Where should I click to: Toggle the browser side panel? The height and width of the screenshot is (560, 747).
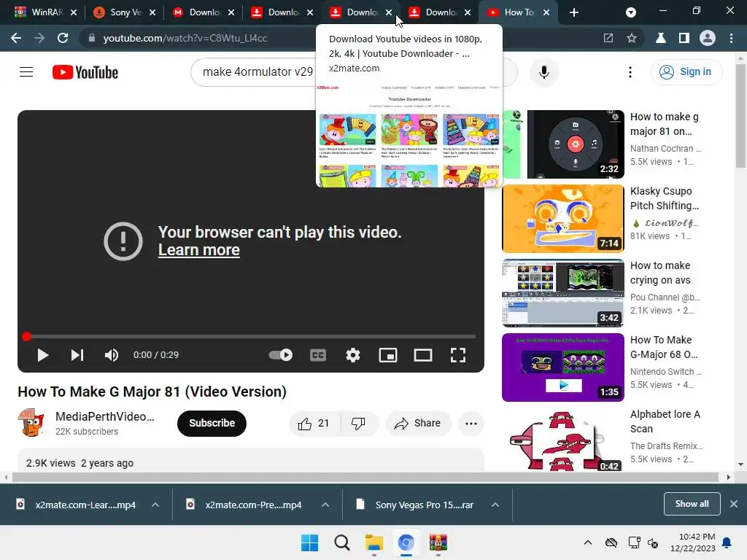(684, 38)
